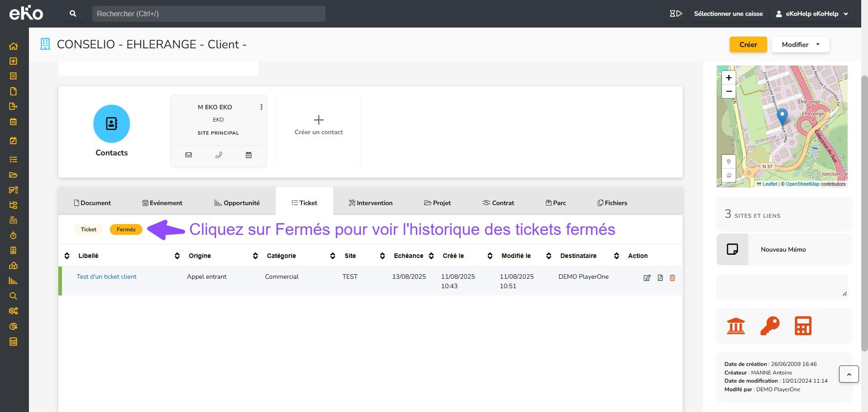Click the orange bank building icon
This screenshot has width=868, height=412.
pos(736,326)
